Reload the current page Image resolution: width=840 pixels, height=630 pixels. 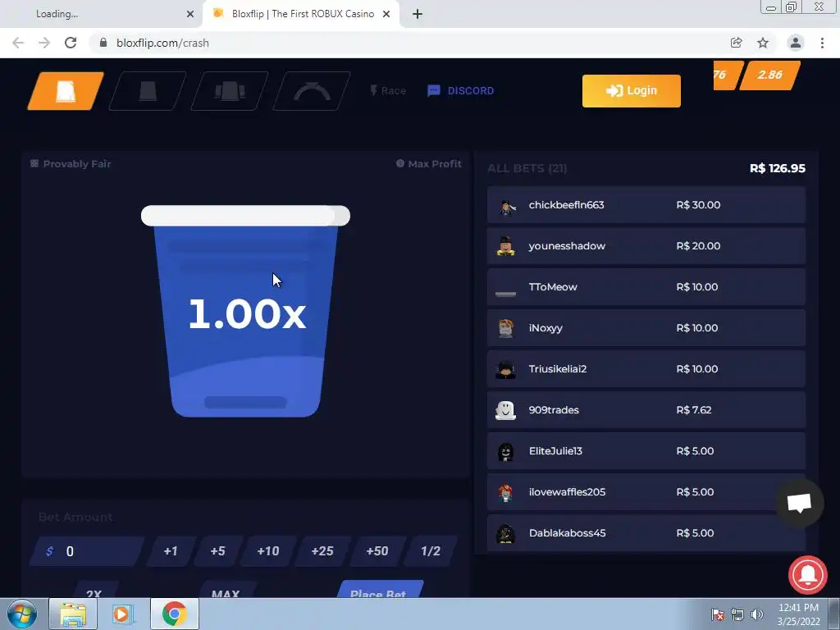point(71,43)
